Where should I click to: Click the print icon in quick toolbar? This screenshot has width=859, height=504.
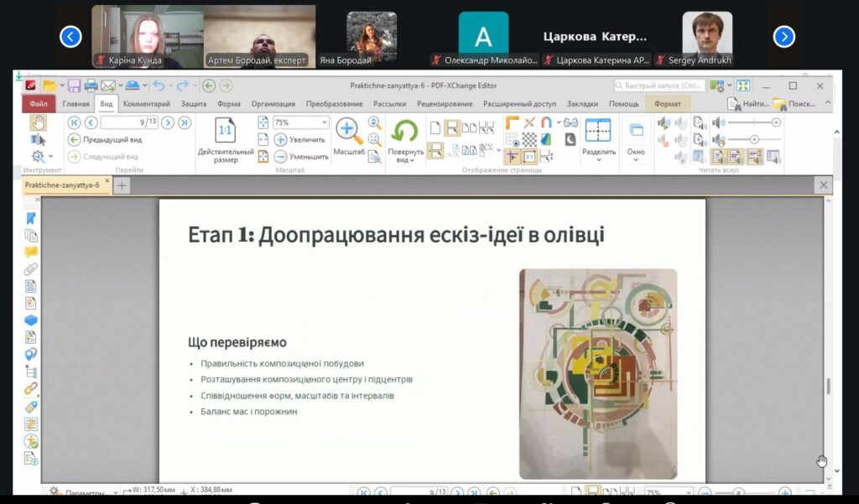pos(91,86)
